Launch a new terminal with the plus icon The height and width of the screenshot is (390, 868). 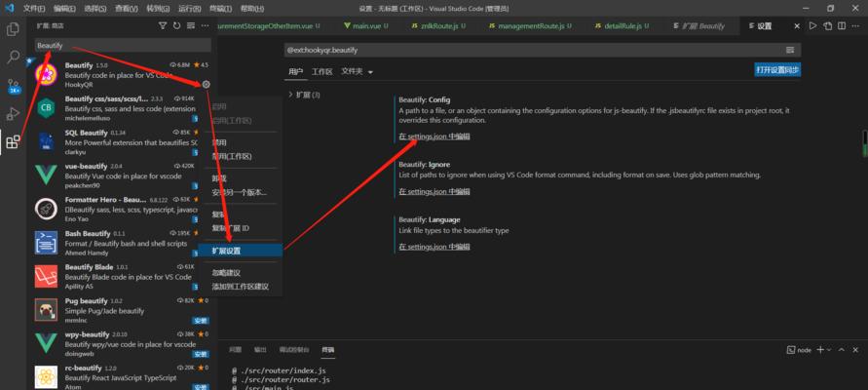[820, 350]
